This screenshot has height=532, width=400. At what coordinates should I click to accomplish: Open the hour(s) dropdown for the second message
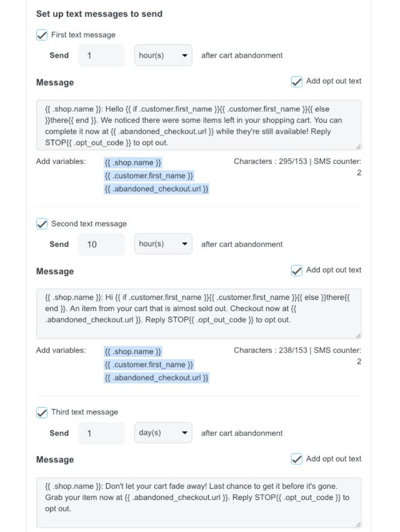point(163,244)
